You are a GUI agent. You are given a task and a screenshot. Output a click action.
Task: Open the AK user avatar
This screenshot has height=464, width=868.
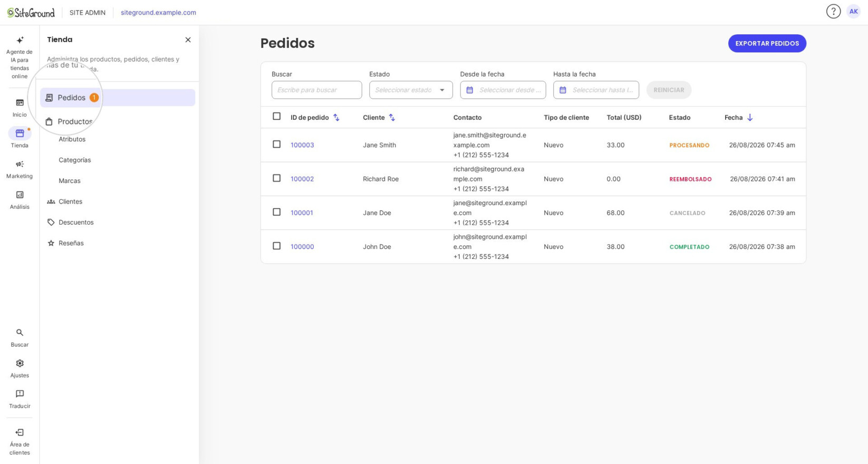[853, 12]
